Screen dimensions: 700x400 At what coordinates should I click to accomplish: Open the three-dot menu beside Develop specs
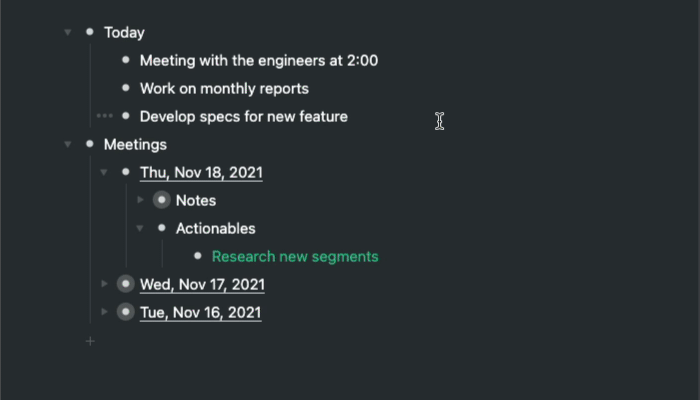104,116
